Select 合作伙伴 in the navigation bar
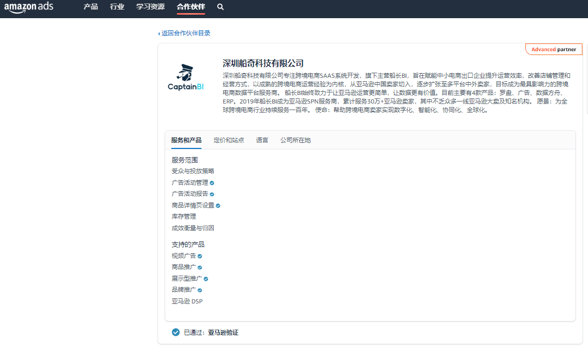 coord(190,8)
